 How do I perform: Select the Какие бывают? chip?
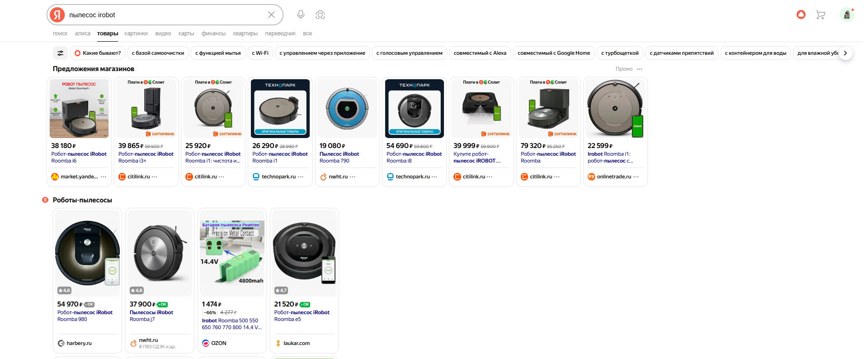[x=98, y=53]
